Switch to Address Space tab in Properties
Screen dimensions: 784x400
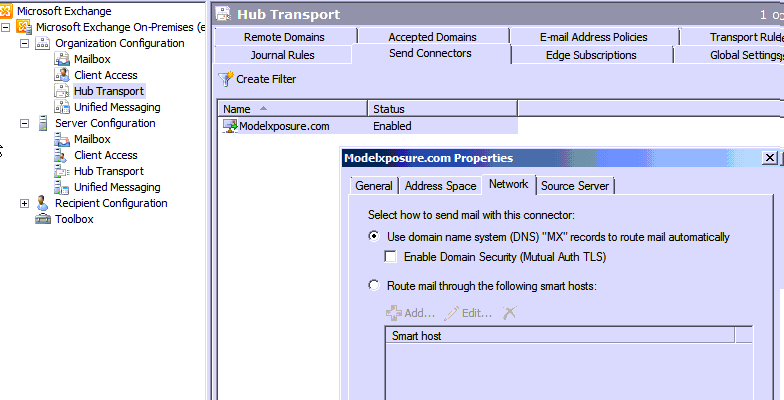coord(440,186)
